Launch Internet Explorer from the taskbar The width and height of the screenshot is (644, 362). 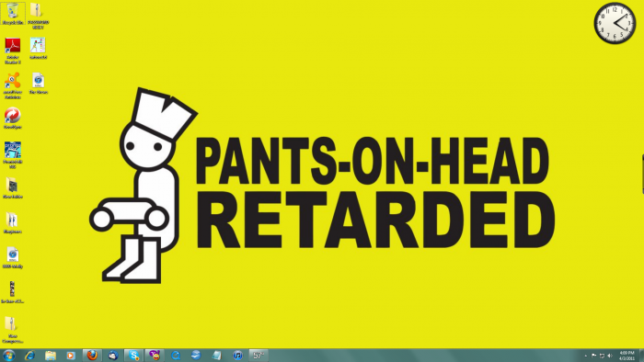point(30,356)
